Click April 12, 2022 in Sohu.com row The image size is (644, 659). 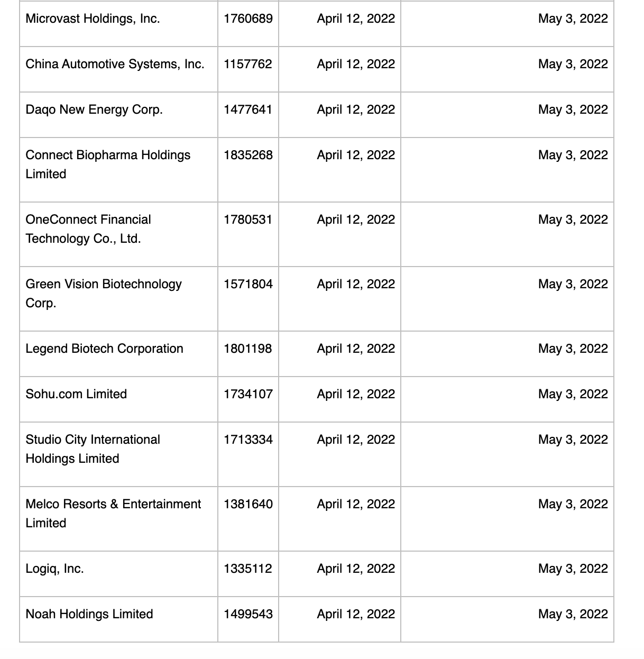coord(356,395)
